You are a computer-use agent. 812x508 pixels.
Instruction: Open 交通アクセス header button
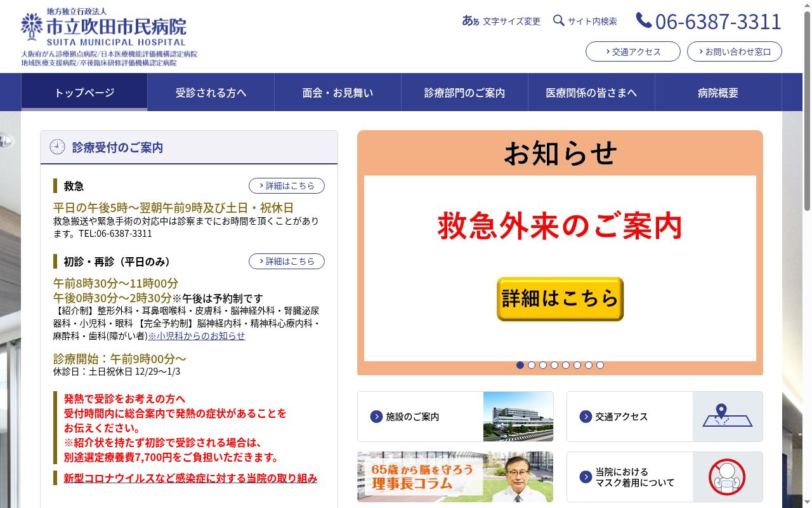coord(633,51)
